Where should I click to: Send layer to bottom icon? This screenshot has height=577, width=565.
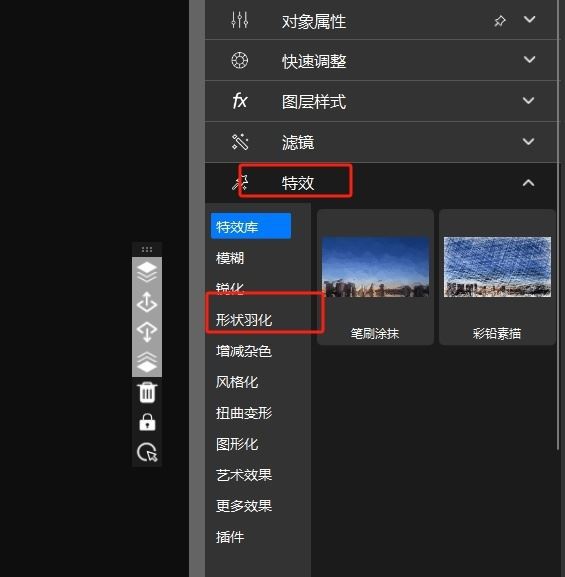(x=147, y=362)
